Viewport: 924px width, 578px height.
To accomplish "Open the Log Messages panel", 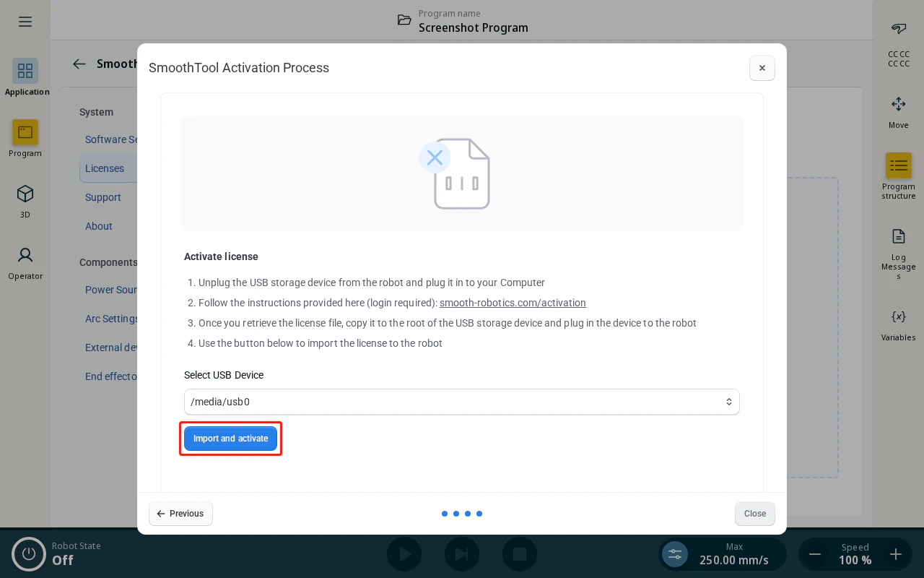I will click(x=899, y=253).
